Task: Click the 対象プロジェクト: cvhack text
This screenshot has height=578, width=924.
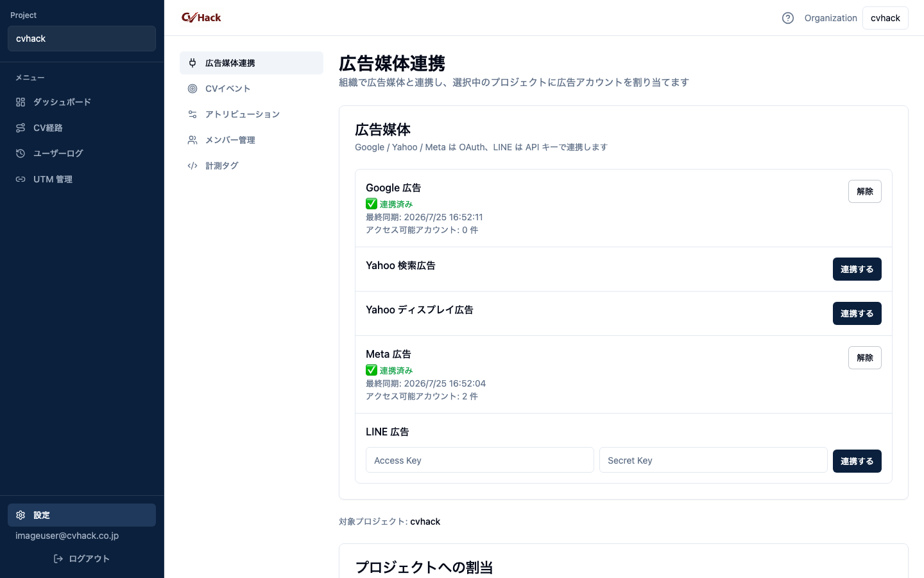Action: pos(389,521)
